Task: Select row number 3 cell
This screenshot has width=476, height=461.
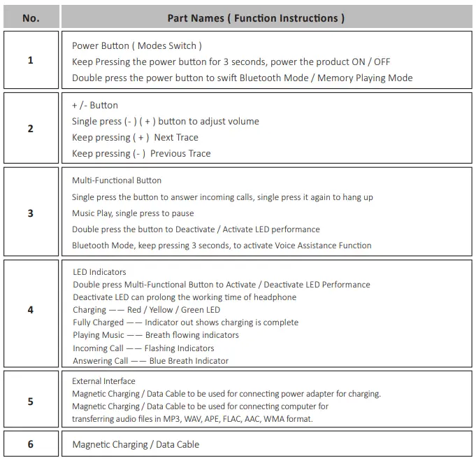Action: coord(31,213)
